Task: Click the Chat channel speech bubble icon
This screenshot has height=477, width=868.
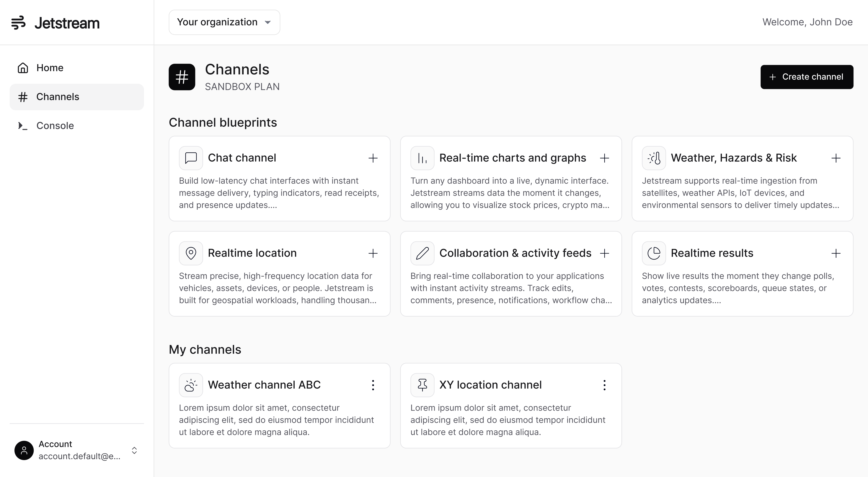Action: (191, 158)
